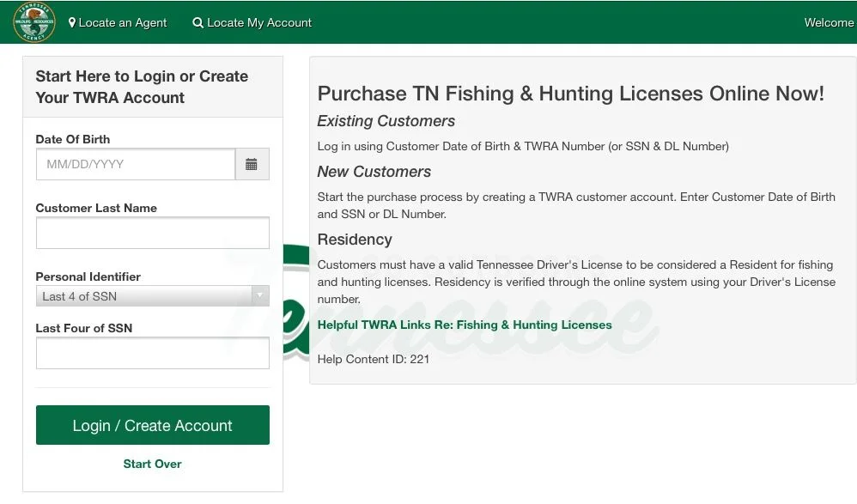
Task: Focus the Date Of Birth field
Action: click(x=136, y=164)
